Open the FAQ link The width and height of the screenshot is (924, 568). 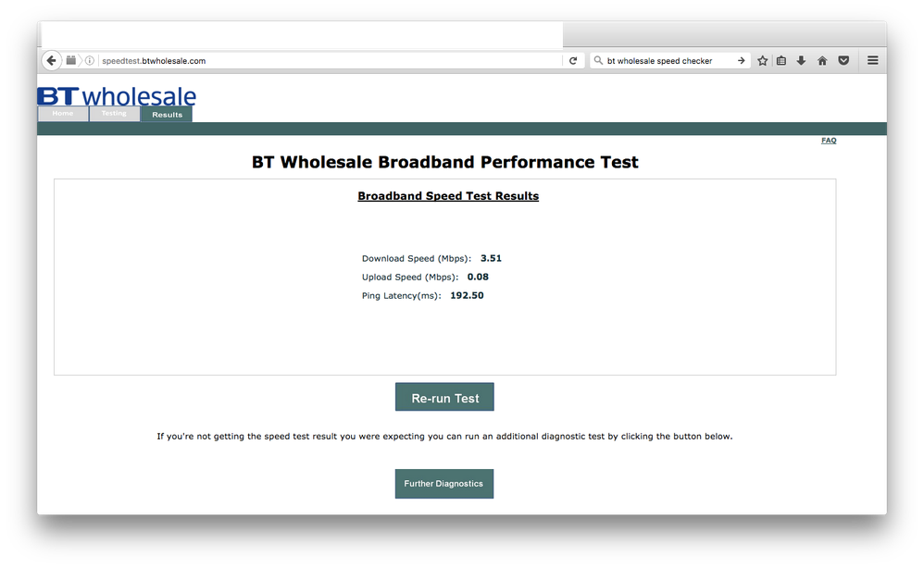pyautogui.click(x=829, y=140)
